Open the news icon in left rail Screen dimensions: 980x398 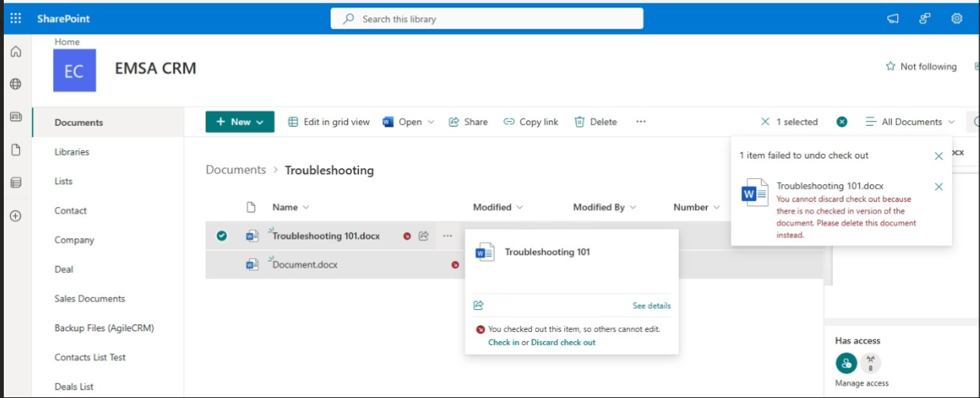pyautogui.click(x=15, y=117)
